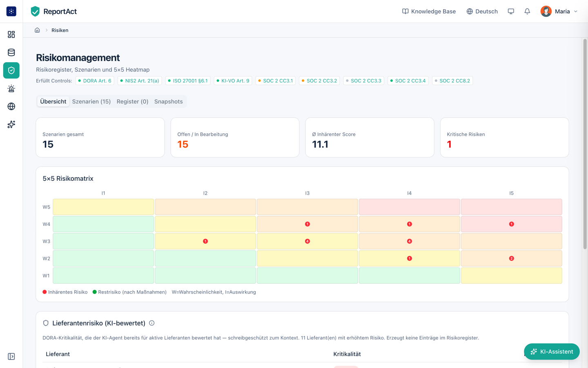Click the ReportAct shield logo
Screen dimensions: 588x368
coord(35,11)
